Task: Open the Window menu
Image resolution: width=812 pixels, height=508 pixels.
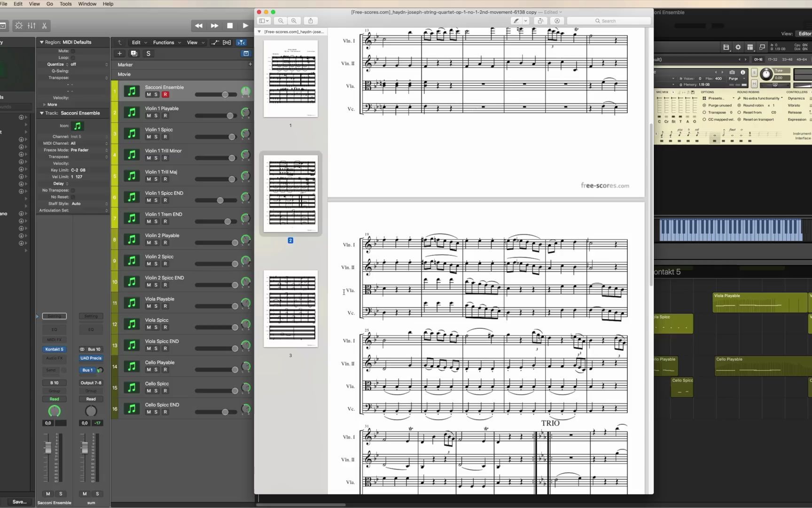Action: pyautogui.click(x=87, y=4)
